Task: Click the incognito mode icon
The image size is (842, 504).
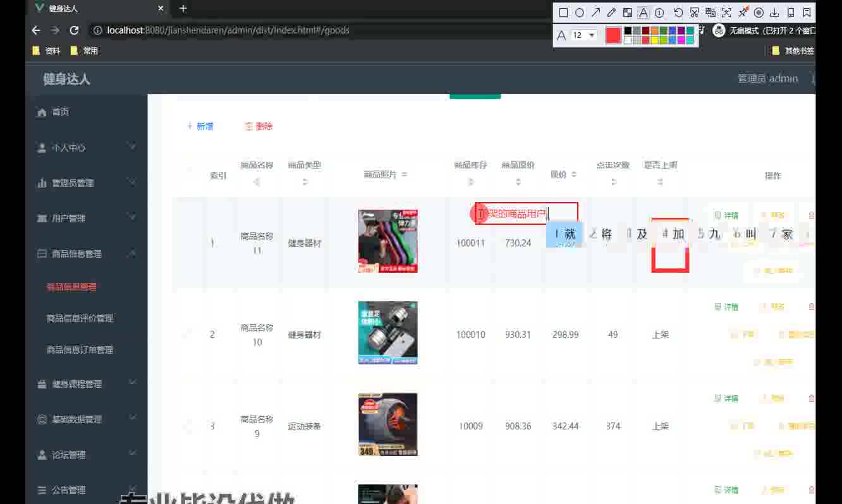Action: (x=719, y=30)
